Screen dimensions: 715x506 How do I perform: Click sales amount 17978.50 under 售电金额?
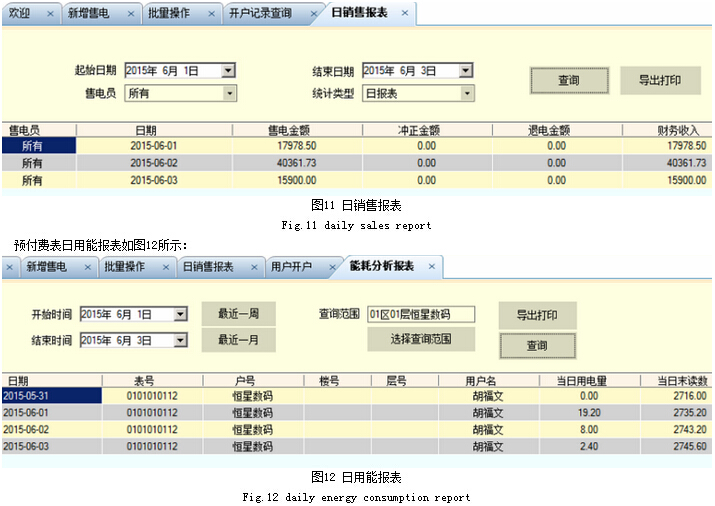pyautogui.click(x=297, y=146)
